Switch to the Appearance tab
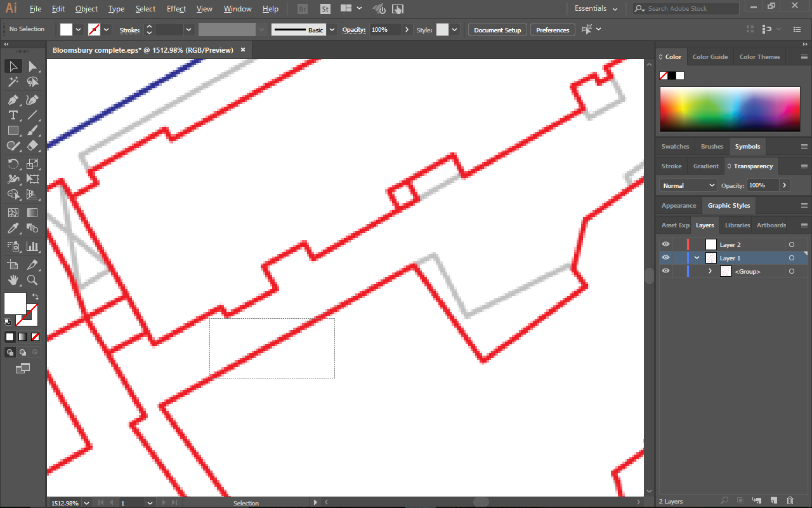The height and width of the screenshot is (508, 812). point(679,206)
